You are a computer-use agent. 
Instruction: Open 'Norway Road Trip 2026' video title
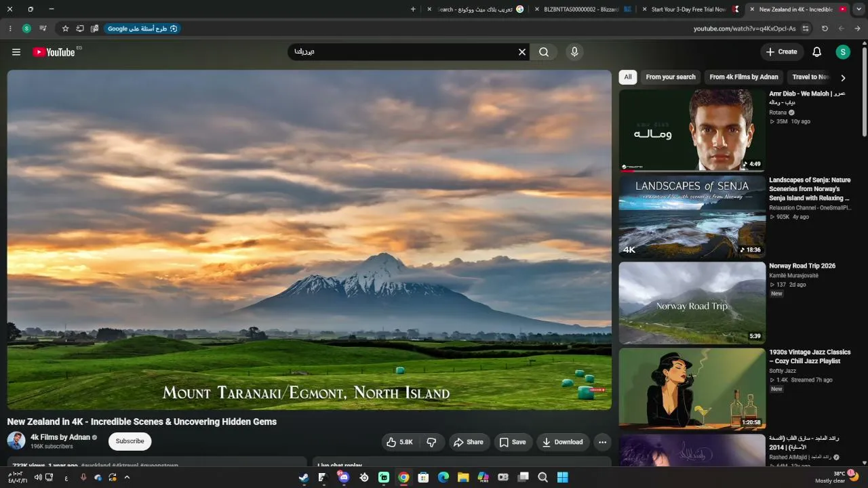pos(802,266)
